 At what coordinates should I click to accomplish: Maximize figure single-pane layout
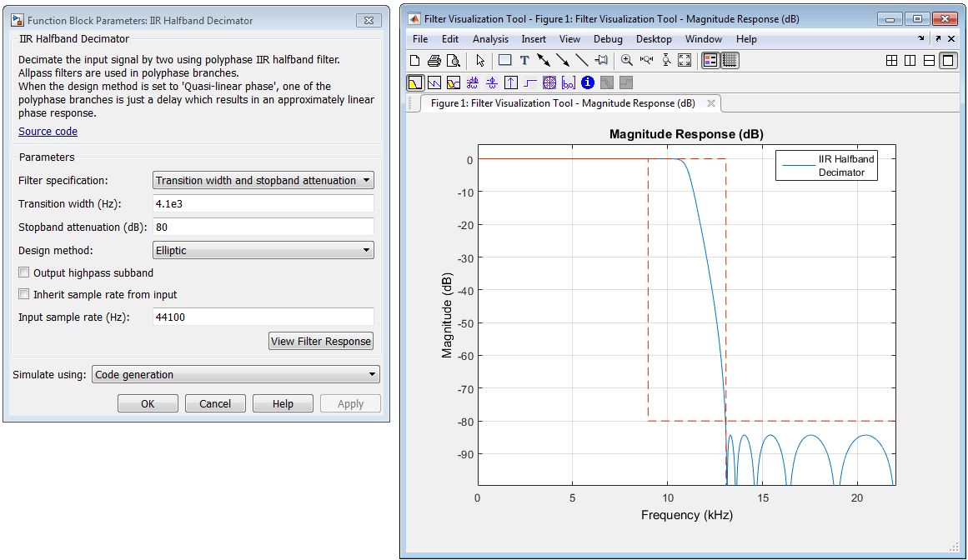pyautogui.click(x=948, y=61)
